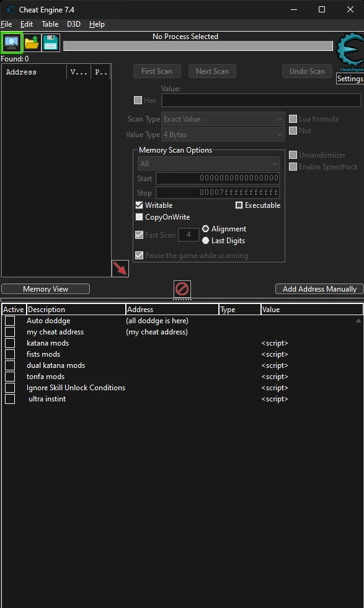This screenshot has height=608, width=364.
Task: Click the Undo Scan button
Action: pos(307,71)
